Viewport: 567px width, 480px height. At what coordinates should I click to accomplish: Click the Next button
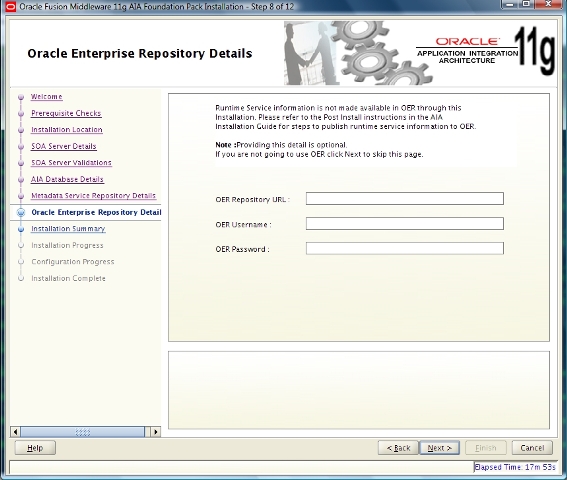[x=439, y=448]
